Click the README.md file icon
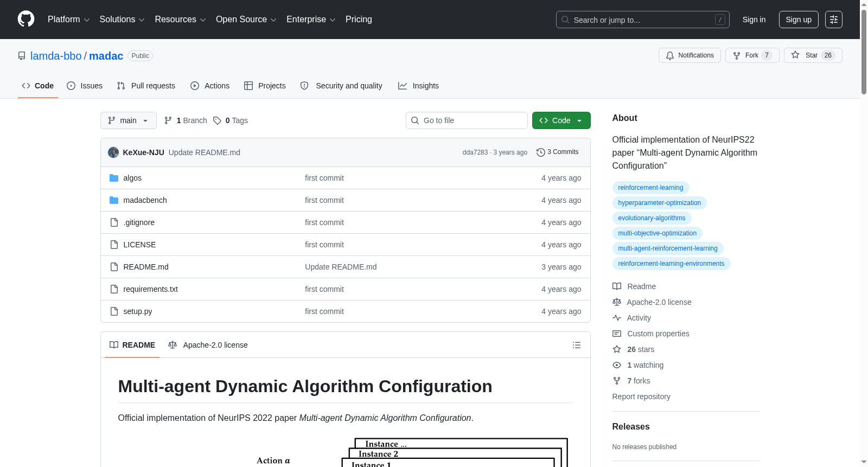Viewport: 868px width, 467px height. 114,267
